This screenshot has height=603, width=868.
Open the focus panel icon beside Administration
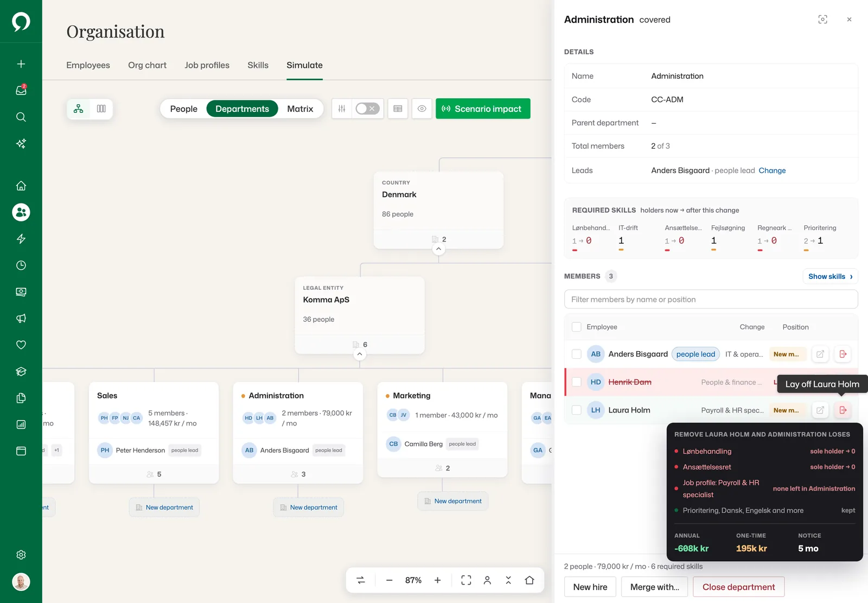click(x=822, y=20)
